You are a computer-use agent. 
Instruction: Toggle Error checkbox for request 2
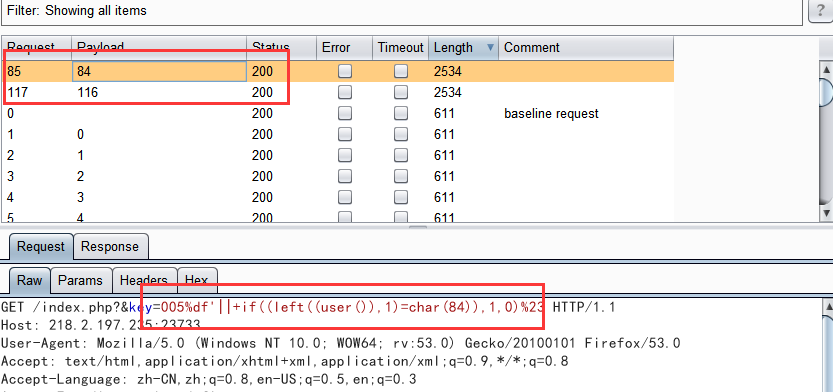345,155
